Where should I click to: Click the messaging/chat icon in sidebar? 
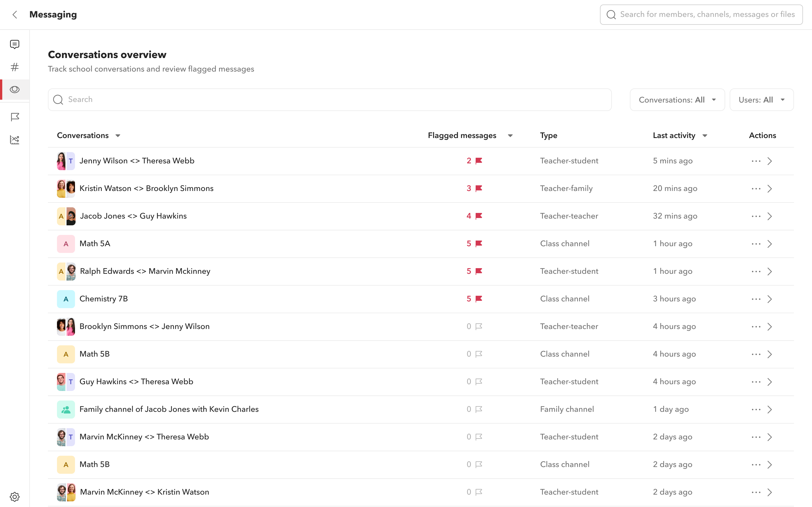point(15,45)
